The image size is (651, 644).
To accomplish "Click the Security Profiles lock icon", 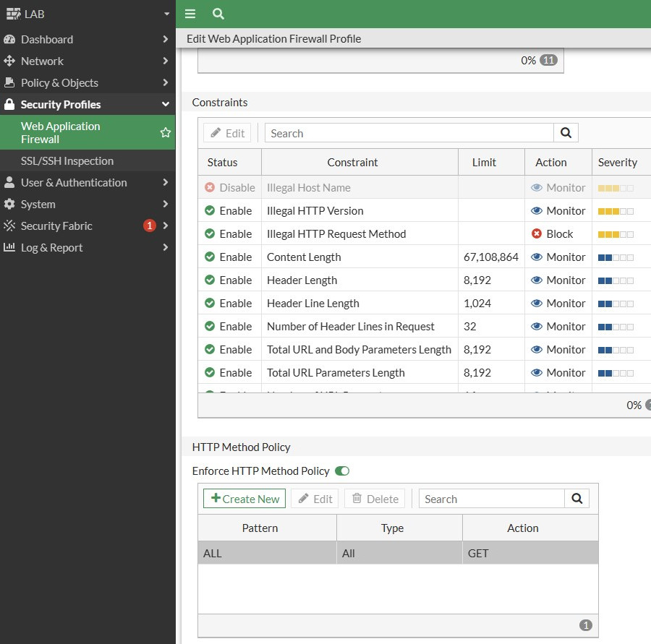I will 9,104.
